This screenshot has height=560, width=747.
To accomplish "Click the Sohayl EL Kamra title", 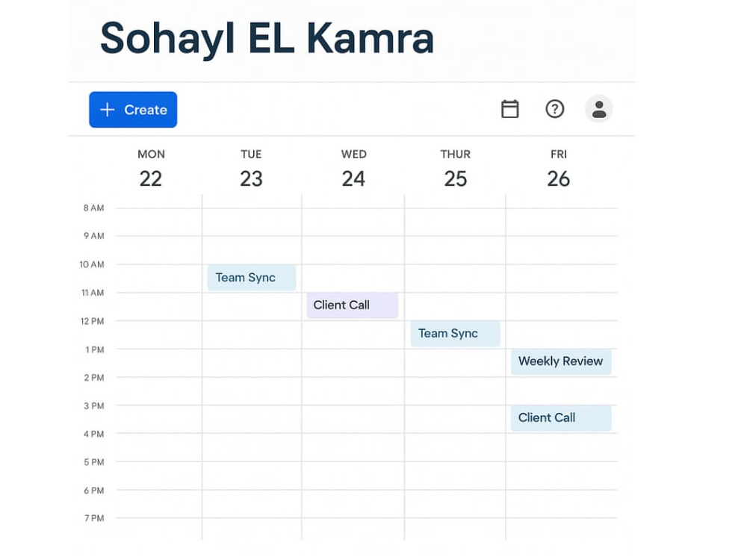I will [267, 39].
